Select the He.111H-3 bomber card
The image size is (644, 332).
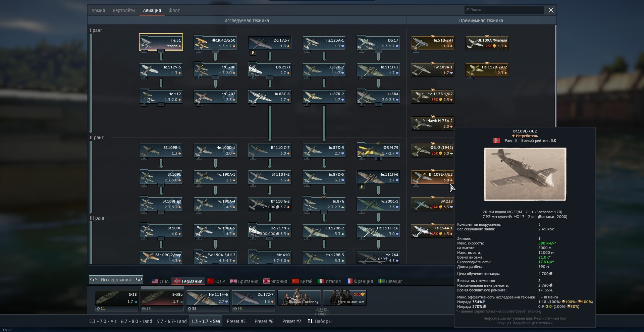[x=378, y=69]
